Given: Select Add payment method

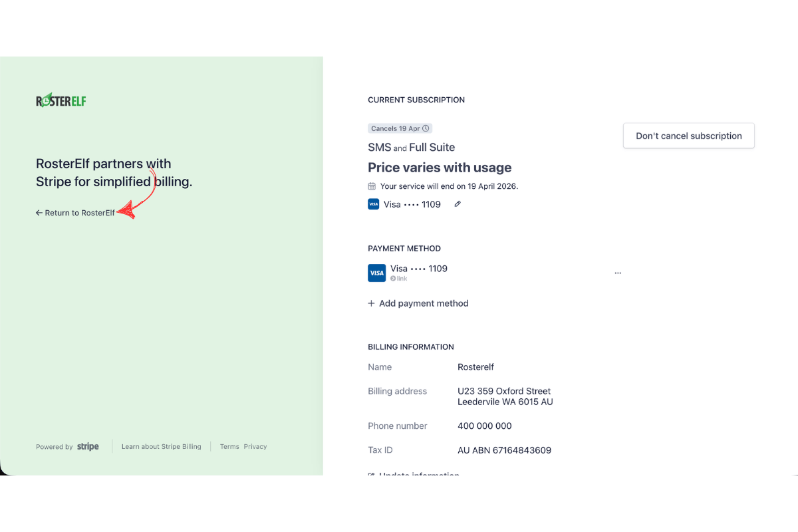Looking at the screenshot, I should (424, 303).
